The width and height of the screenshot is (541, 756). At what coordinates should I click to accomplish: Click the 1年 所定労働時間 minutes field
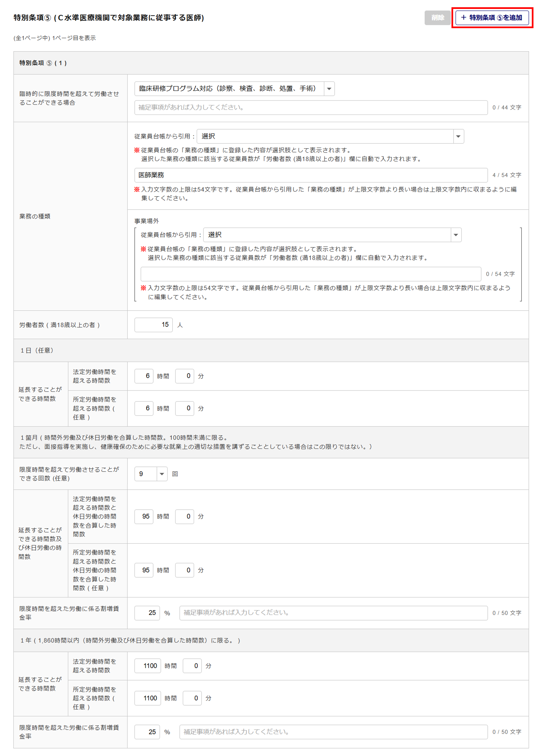tap(192, 698)
